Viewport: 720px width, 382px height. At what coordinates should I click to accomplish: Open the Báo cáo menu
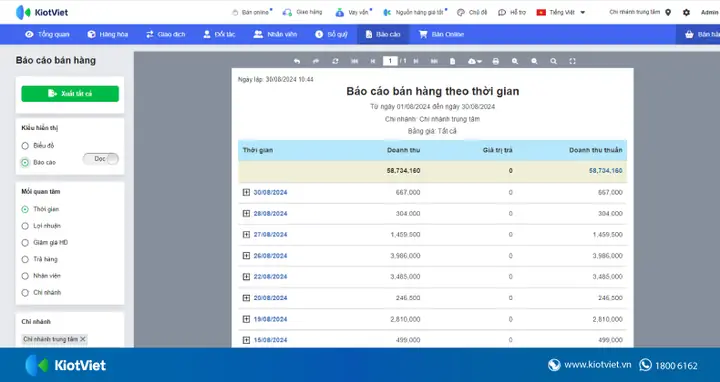point(383,34)
